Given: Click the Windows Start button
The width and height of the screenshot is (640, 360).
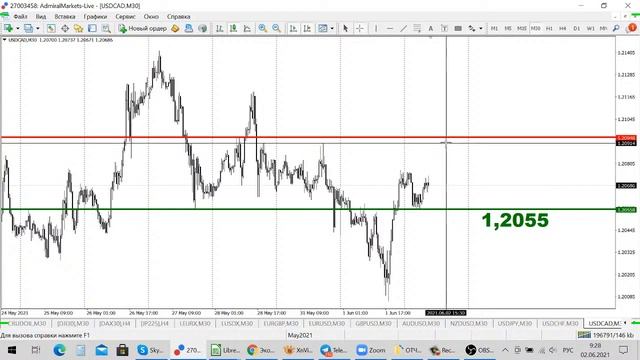Looking at the screenshot, I should point(12,350).
